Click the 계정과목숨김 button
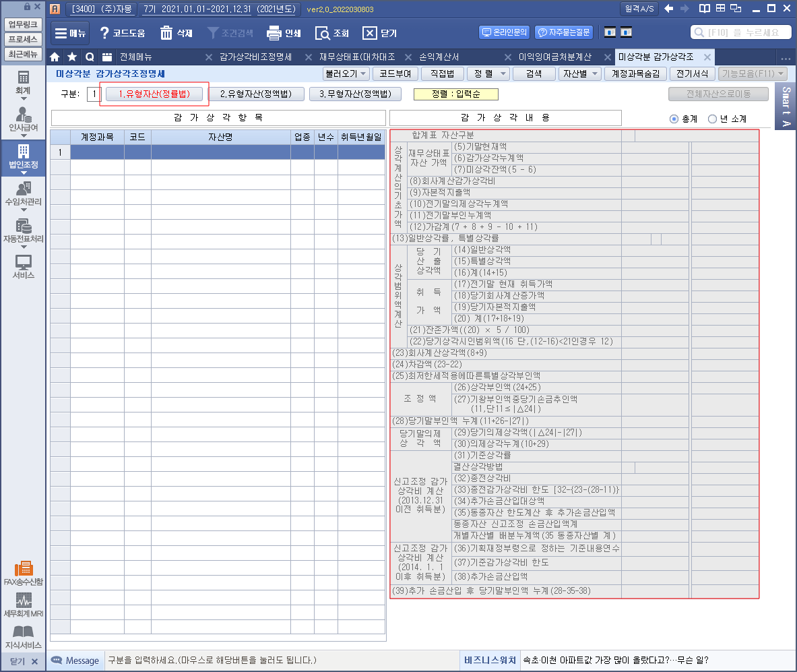 [635, 73]
